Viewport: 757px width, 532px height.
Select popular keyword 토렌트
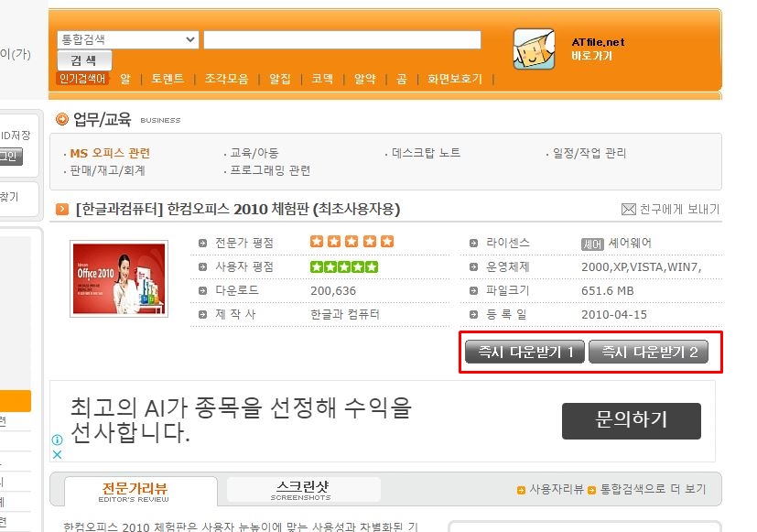[168, 79]
